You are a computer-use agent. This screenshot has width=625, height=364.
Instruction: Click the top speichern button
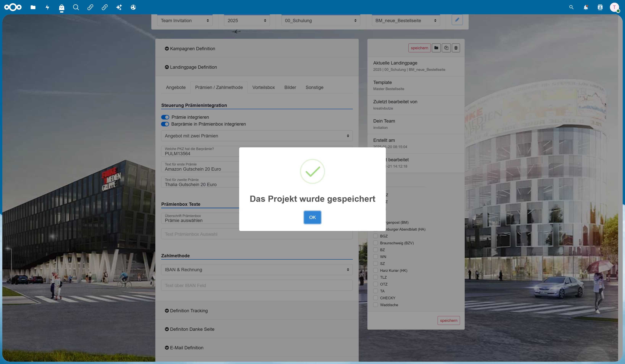point(419,48)
